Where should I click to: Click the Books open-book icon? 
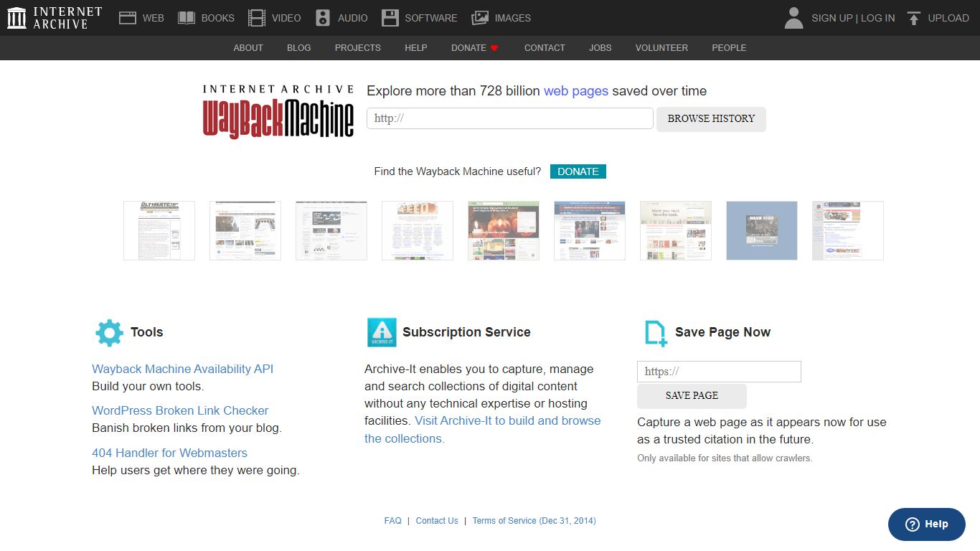coord(187,18)
